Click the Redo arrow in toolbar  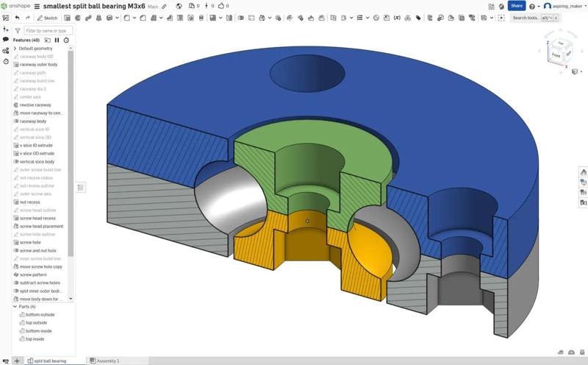[28, 18]
